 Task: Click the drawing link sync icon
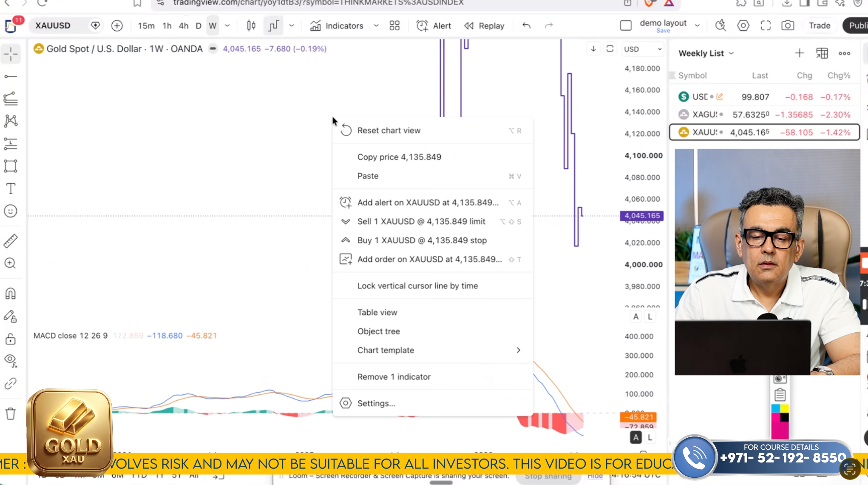pos(11,383)
